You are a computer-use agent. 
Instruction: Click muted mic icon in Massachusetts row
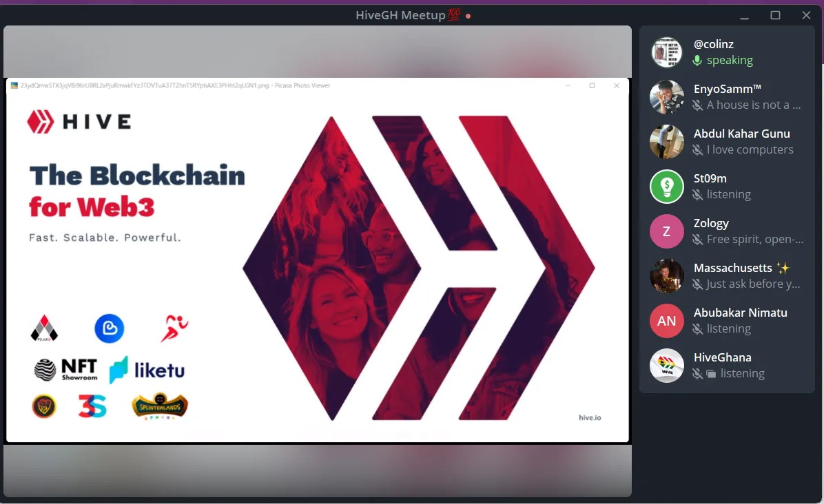pos(698,284)
